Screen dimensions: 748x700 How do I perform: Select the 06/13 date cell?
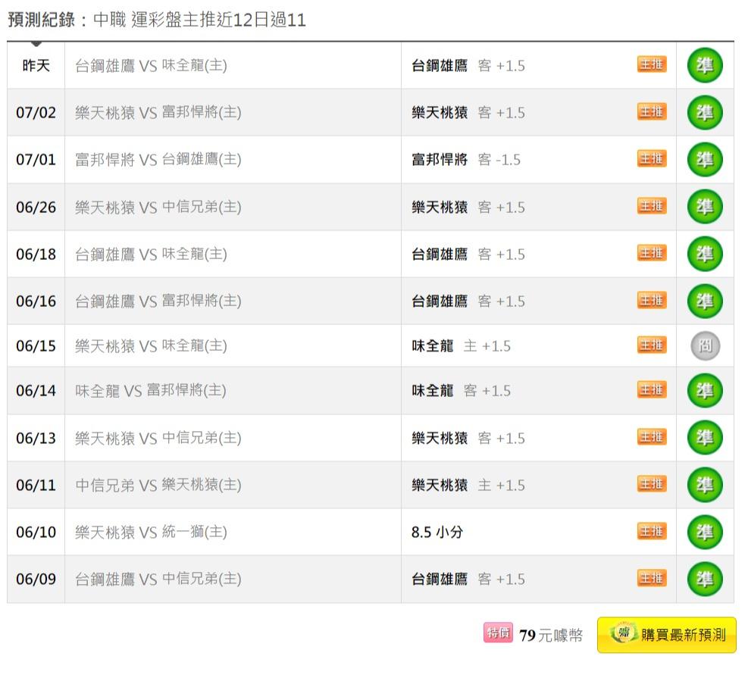coord(36,438)
